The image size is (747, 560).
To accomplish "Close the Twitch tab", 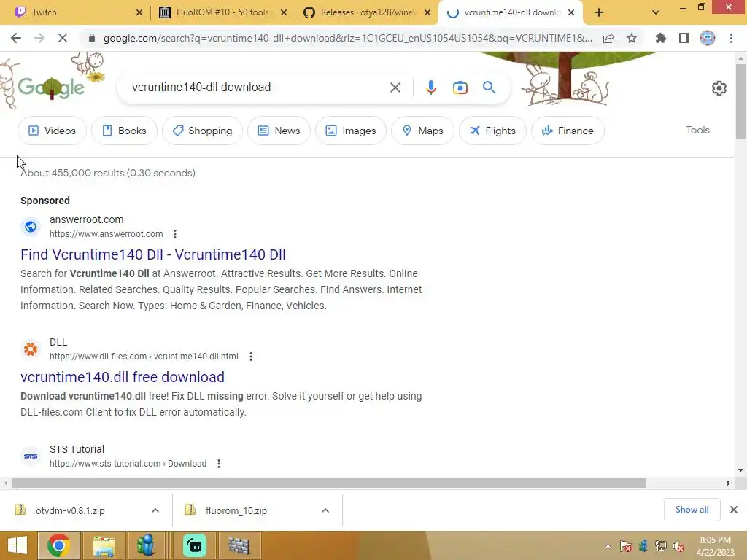I will (139, 13).
